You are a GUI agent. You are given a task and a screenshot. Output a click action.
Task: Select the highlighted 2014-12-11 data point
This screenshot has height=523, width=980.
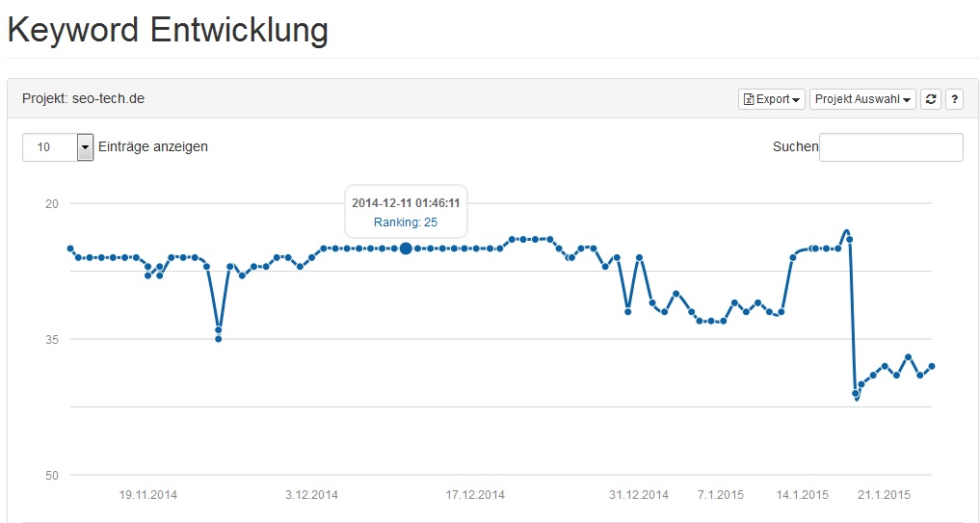[x=406, y=248]
